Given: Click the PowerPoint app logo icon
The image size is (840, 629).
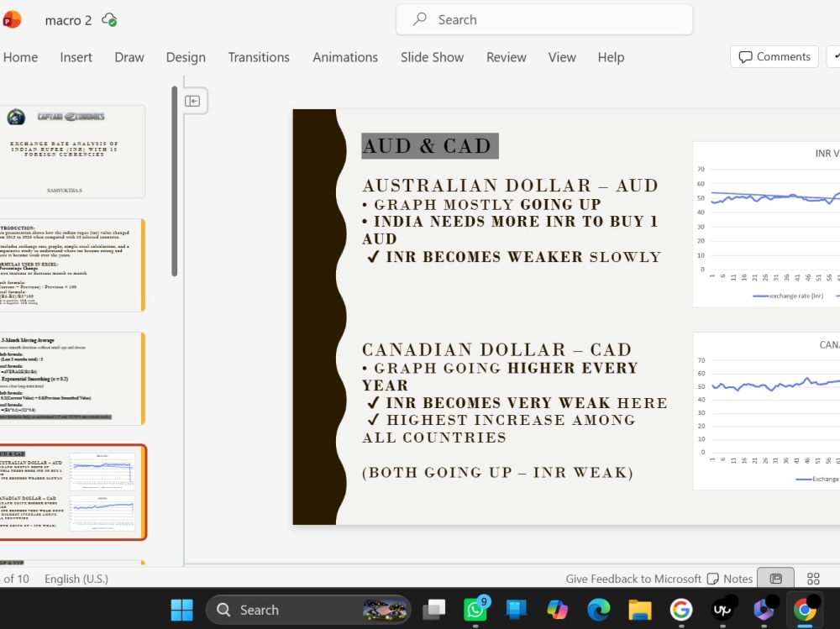Looking at the screenshot, I should pyautogui.click(x=11, y=20).
